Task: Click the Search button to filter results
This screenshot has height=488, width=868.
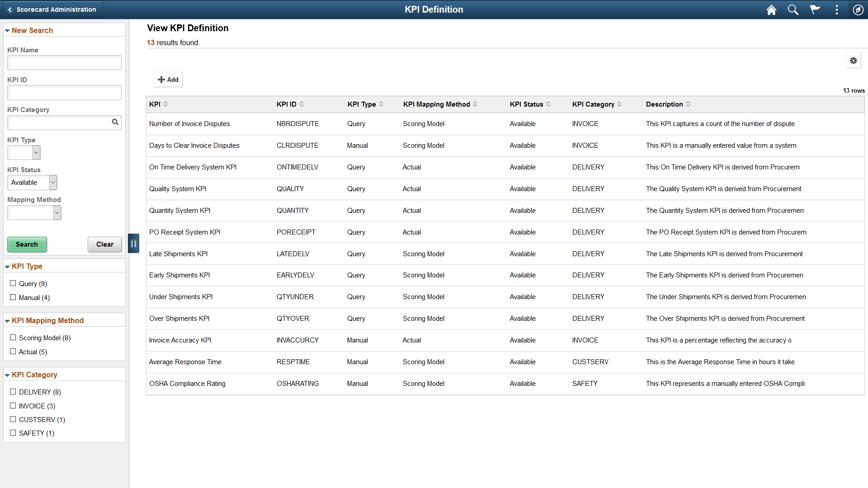Action: coord(27,244)
